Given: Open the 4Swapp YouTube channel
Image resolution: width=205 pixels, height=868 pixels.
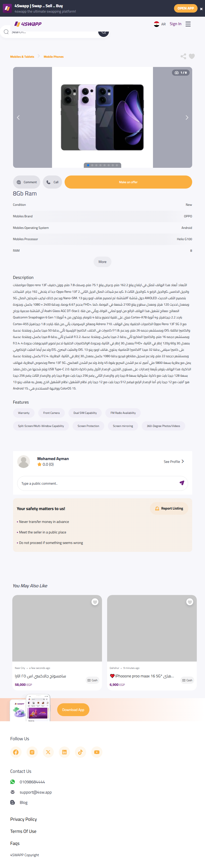Looking at the screenshot, I should [97, 752].
